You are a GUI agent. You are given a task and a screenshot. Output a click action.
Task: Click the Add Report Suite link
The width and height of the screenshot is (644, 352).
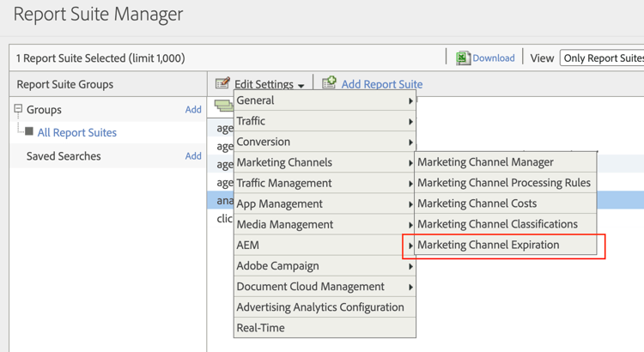pyautogui.click(x=381, y=84)
